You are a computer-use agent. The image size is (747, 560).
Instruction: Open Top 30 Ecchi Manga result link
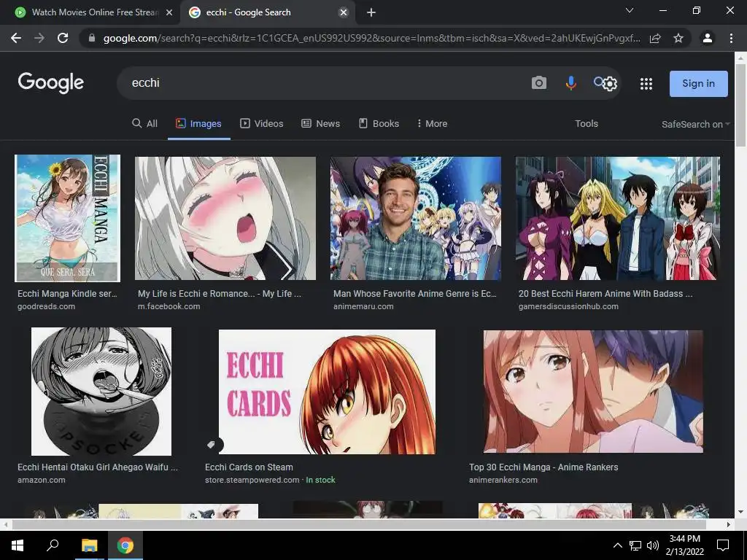pos(543,467)
